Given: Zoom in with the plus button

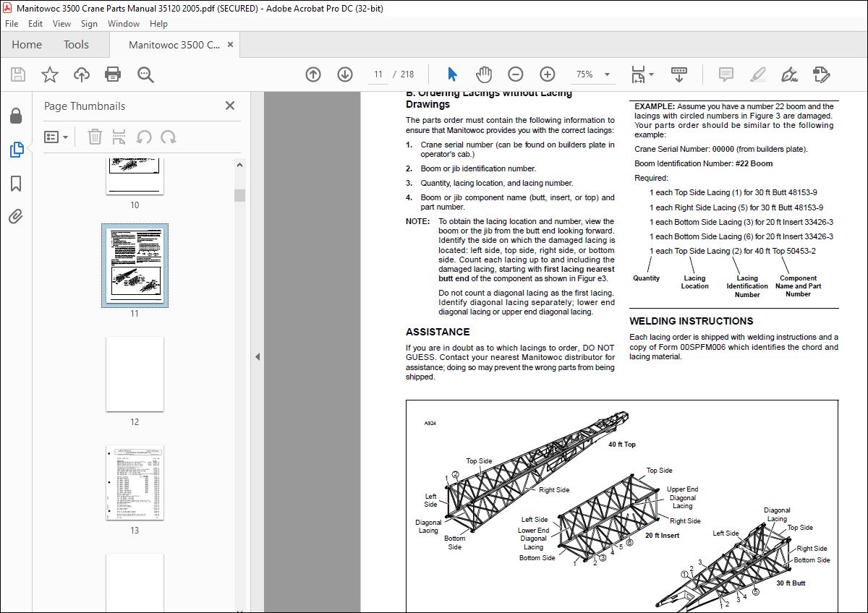Looking at the screenshot, I should pos(548,74).
